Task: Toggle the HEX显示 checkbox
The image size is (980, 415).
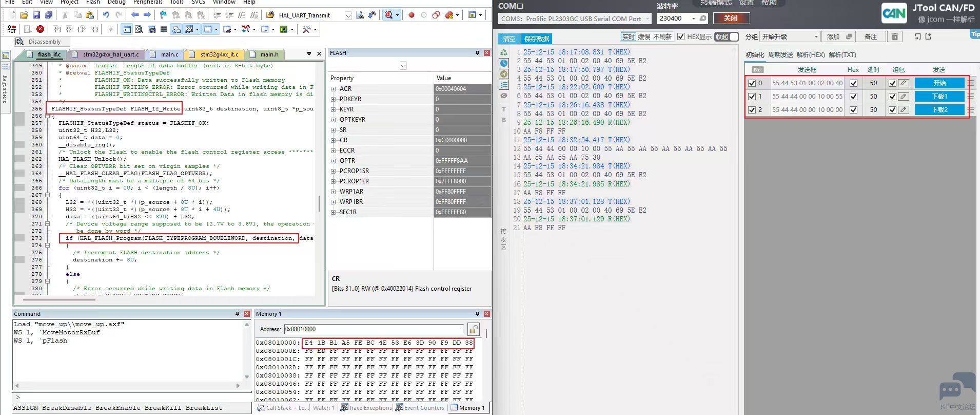Action: coord(681,36)
